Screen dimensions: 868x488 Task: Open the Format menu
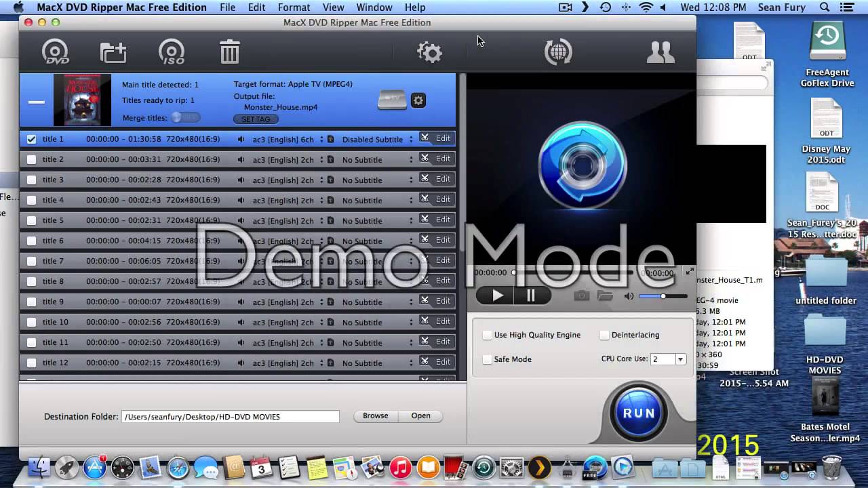[294, 7]
